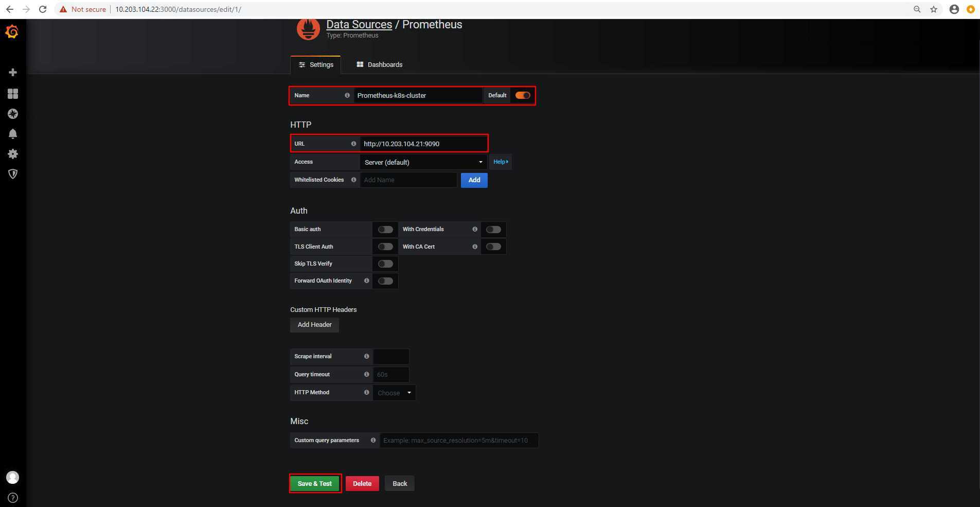Enable the TLS Client Auth switch
The width and height of the screenshot is (980, 507).
385,247
